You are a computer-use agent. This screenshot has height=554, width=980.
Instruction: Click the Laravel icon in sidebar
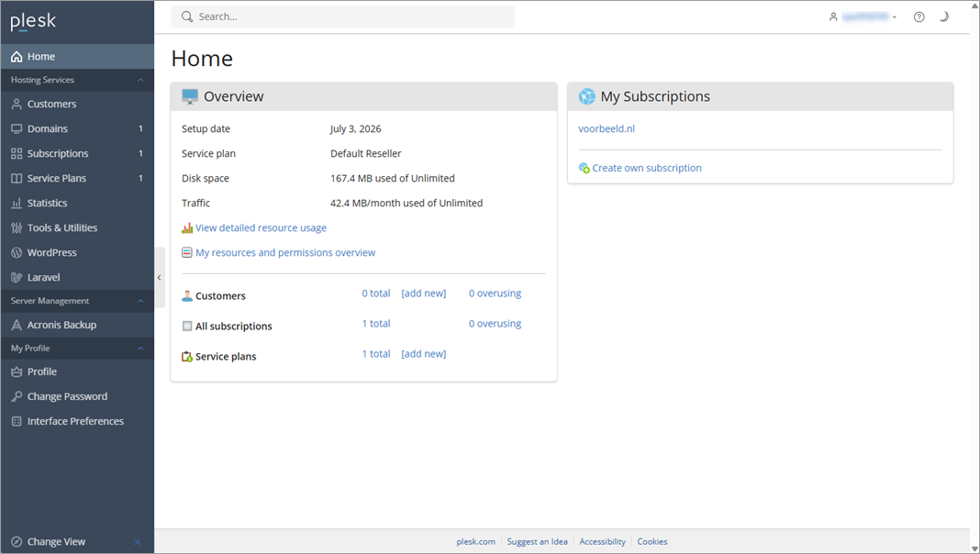[17, 277]
